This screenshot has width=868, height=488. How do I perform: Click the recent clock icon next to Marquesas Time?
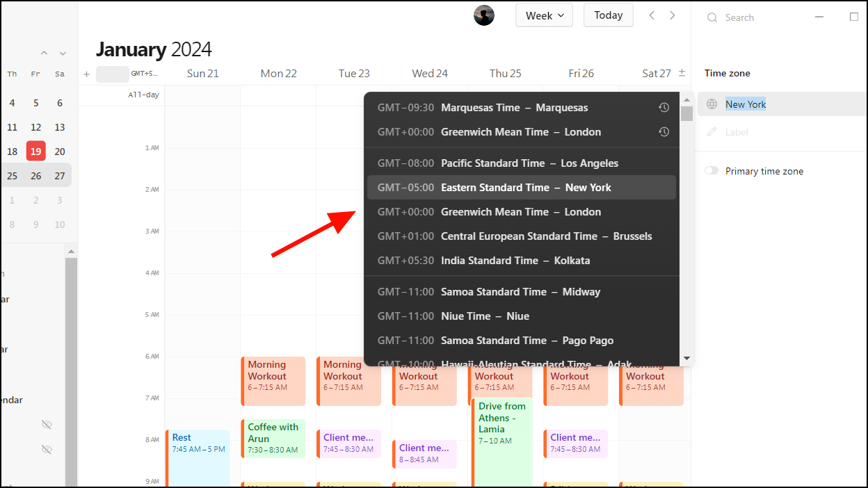(664, 107)
